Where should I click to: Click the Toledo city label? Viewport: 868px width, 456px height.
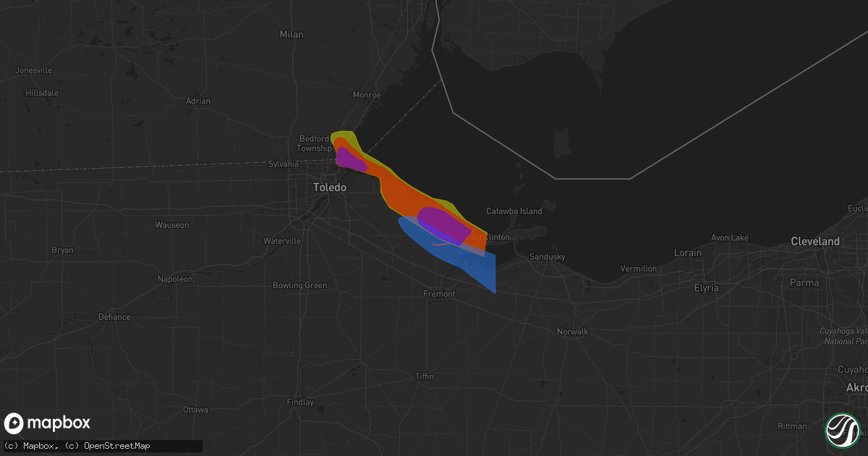click(330, 187)
